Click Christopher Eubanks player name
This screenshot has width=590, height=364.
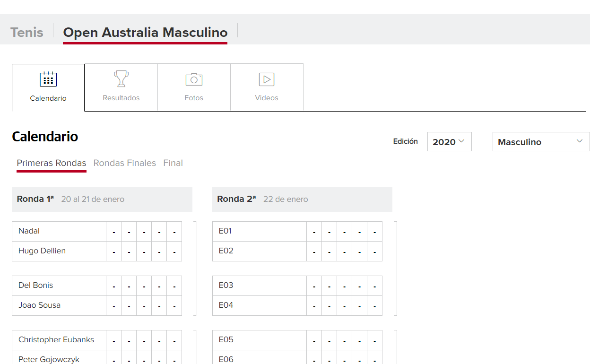point(56,340)
